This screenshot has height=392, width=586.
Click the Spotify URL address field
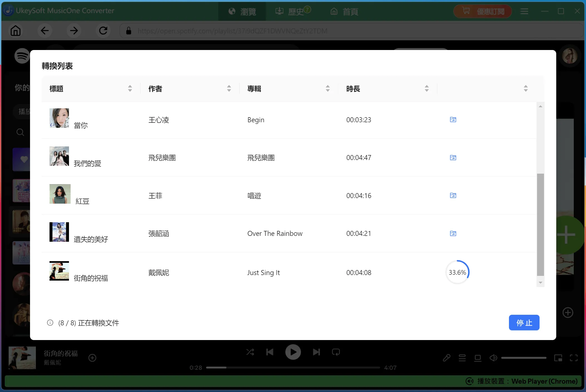click(352, 31)
